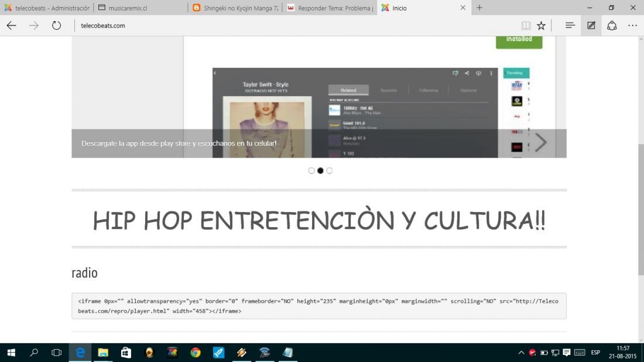Open Action Center notifications icon
The image size is (644, 362).
[567, 353]
